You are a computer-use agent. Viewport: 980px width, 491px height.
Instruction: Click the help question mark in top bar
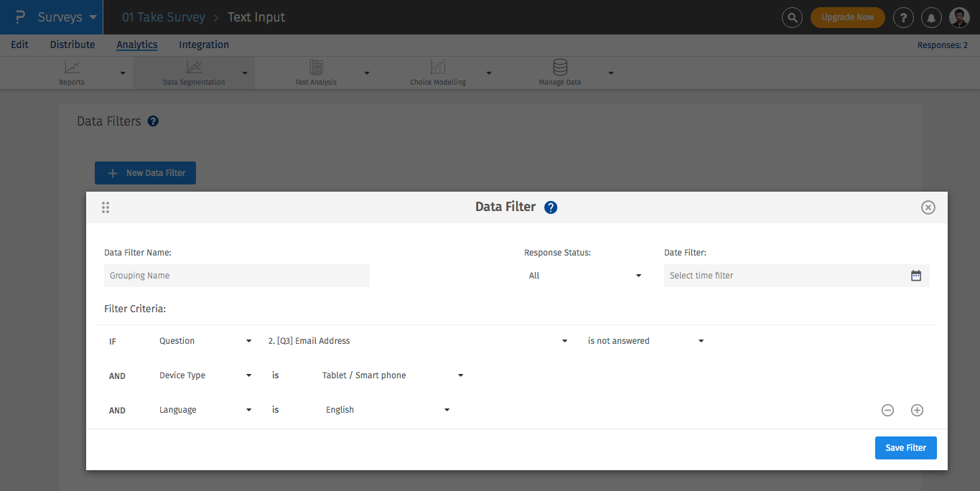pos(903,17)
